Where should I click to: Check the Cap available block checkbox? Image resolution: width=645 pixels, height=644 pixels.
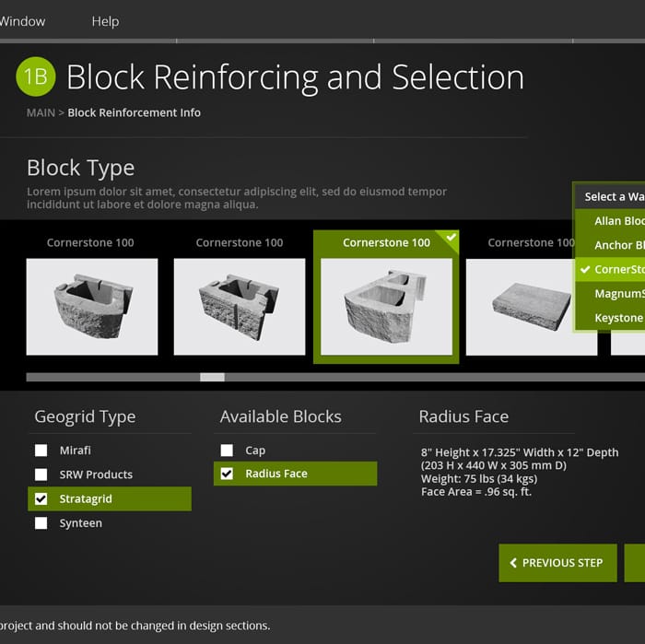click(x=227, y=451)
